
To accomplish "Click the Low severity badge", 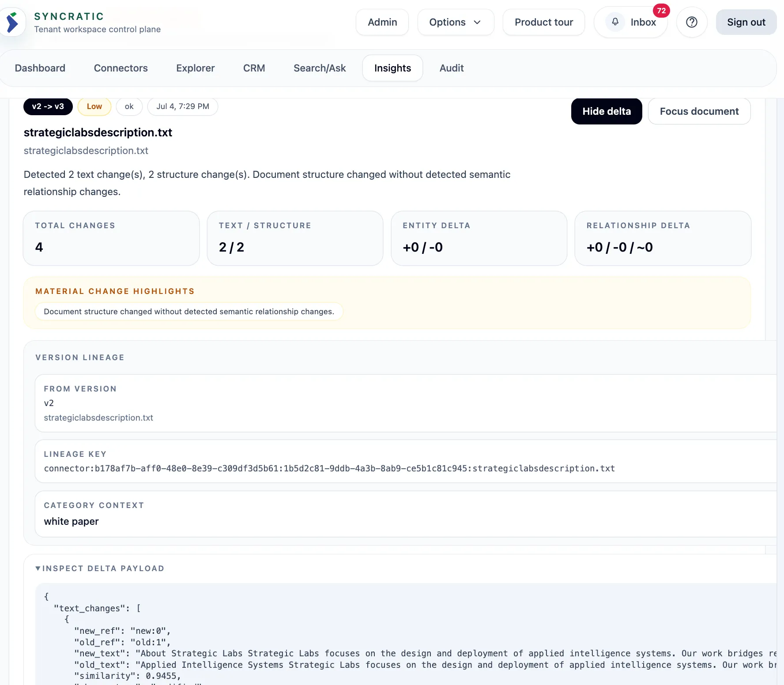I will click(94, 106).
